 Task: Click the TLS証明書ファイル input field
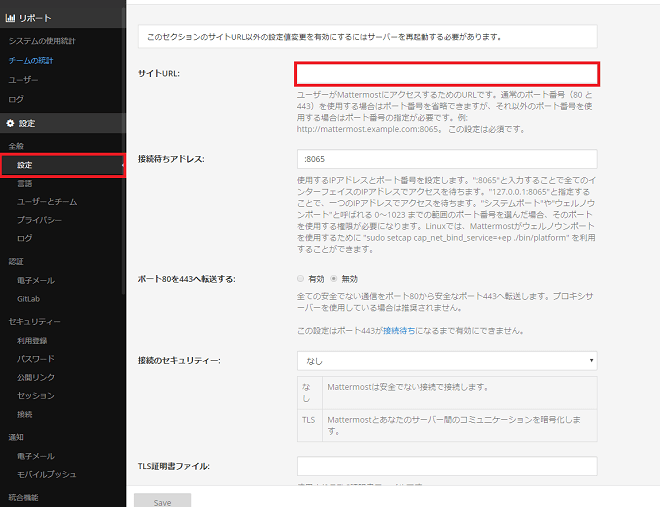pos(447,466)
